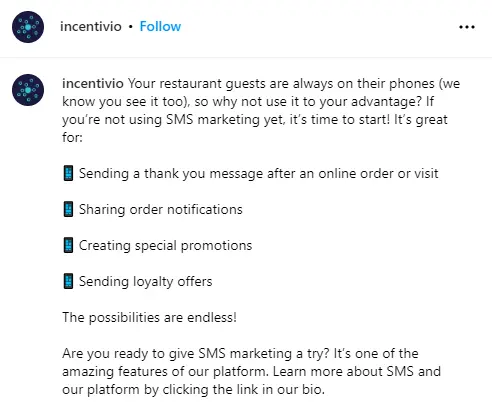This screenshot has height=404, width=492.
Task: Click phone emoji before 'Sending loyalty offers'
Action: pyautogui.click(x=68, y=281)
